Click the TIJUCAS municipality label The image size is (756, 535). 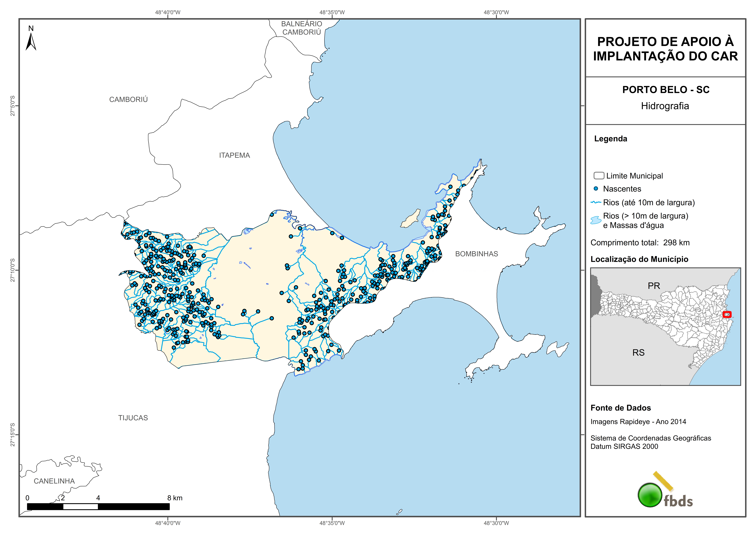click(133, 418)
